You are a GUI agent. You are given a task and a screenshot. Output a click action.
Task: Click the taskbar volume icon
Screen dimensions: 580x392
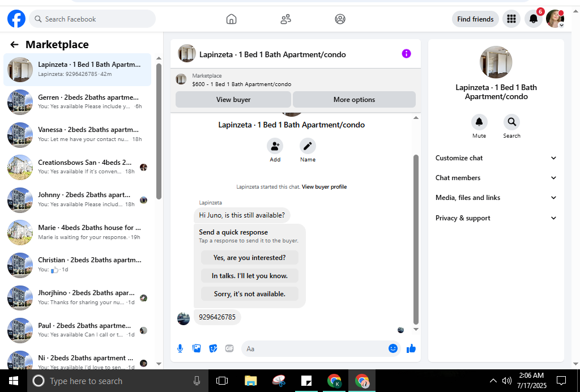[506, 381]
